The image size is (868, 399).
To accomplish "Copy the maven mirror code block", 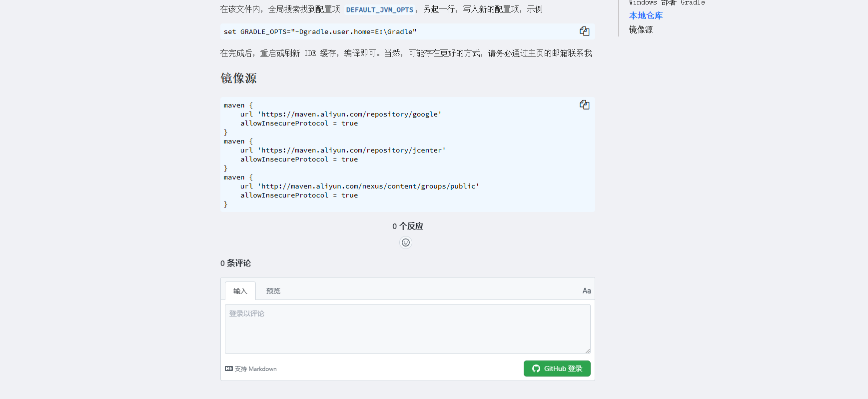I will [584, 104].
